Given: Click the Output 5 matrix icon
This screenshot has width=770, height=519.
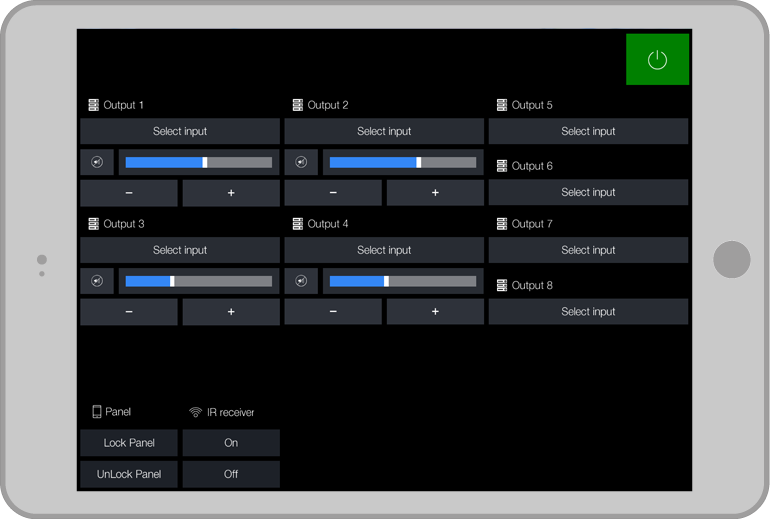Looking at the screenshot, I should 502,105.
